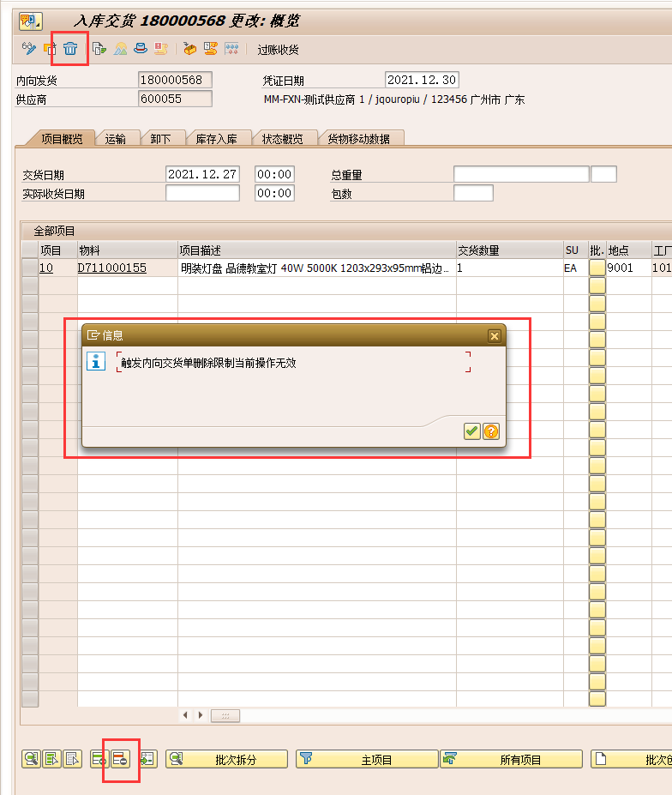Click the window menu icon beside the title

[x=30, y=21]
